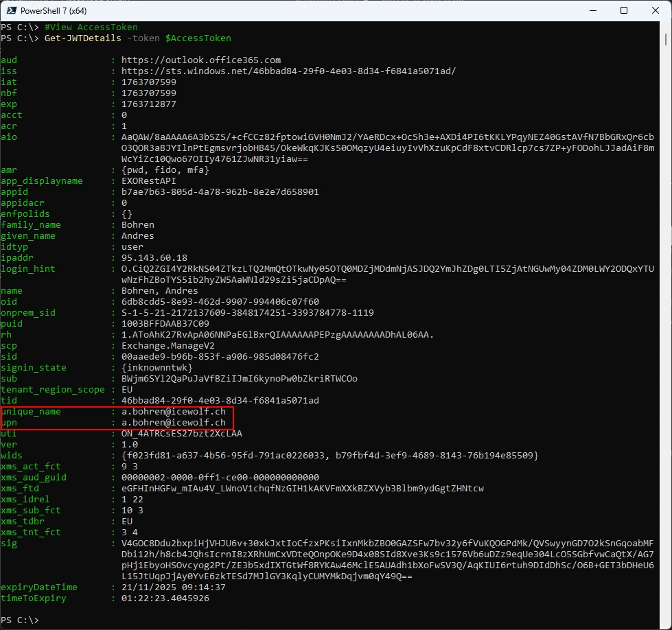Click the scrollbar up arrow

pyautogui.click(x=665, y=27)
